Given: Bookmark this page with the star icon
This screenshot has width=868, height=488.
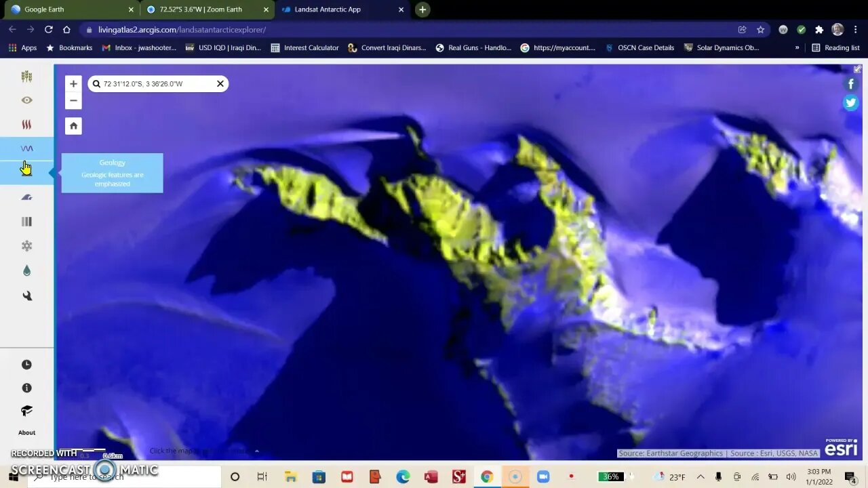Looking at the screenshot, I should (760, 30).
